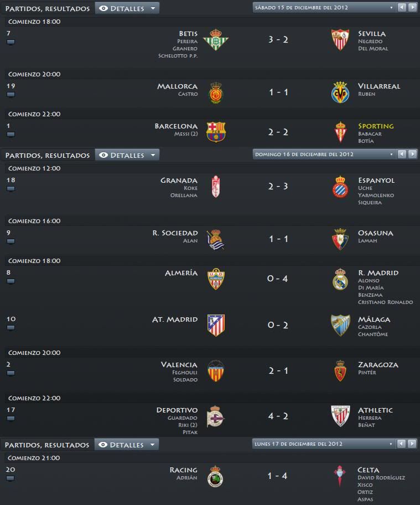Expand the Domingo 16 de Diciembre date dropdown
The image size is (420, 505).
324,154
